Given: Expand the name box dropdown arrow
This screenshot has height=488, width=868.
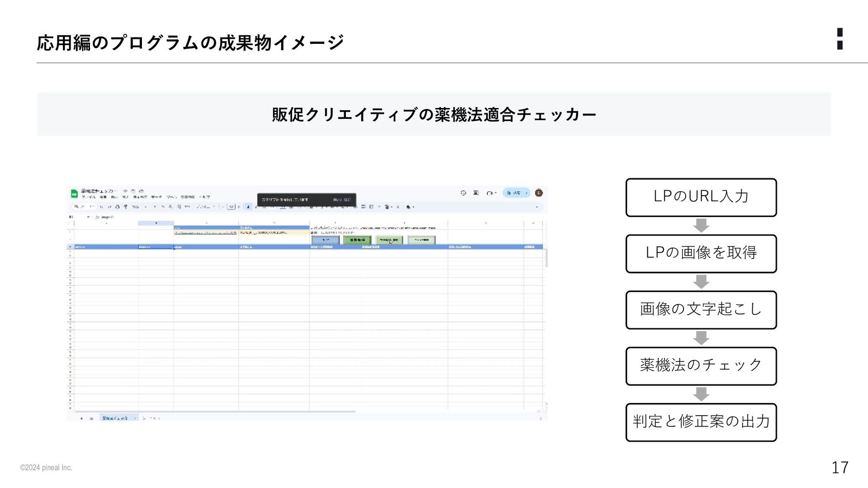Looking at the screenshot, I should click(x=88, y=217).
